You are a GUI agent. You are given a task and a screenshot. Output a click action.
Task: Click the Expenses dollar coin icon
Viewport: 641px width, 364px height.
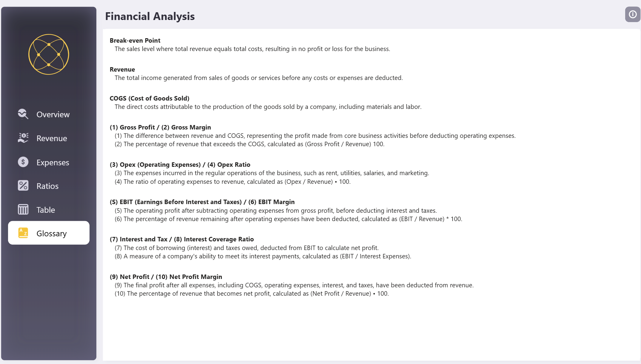click(23, 162)
